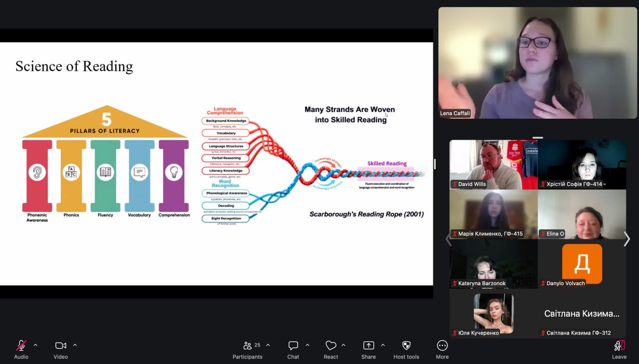Image resolution: width=639 pixels, height=364 pixels.
Task: Go to previous page of participant gallery
Action: (448, 239)
